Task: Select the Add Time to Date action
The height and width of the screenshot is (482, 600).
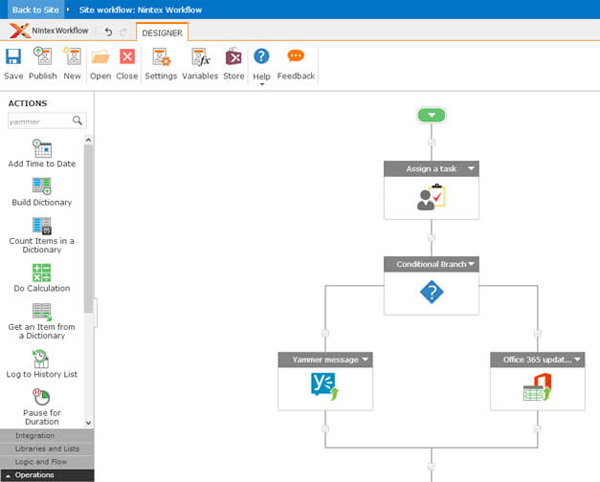Action: [x=42, y=149]
